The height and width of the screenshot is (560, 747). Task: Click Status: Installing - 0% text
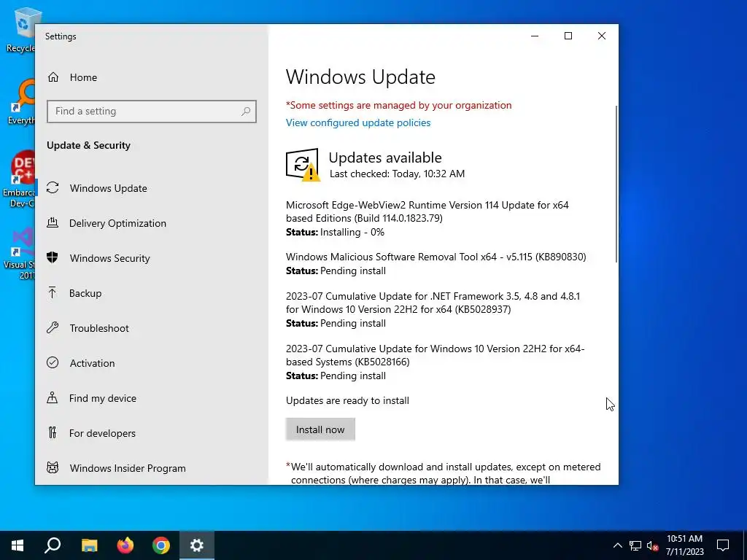tap(335, 233)
